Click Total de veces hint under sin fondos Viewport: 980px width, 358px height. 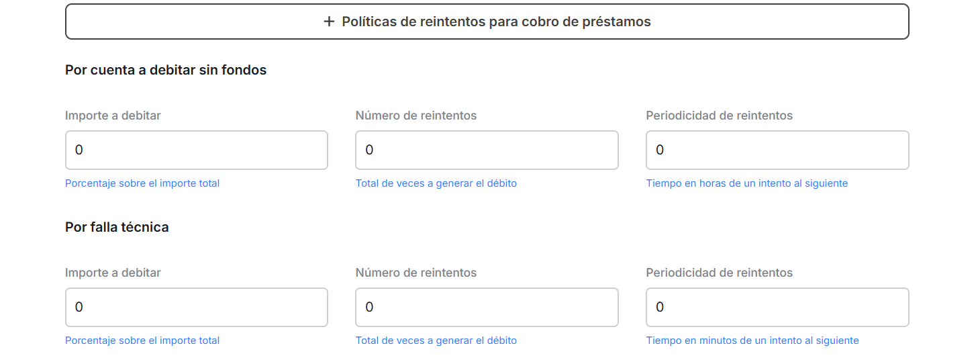436,183
